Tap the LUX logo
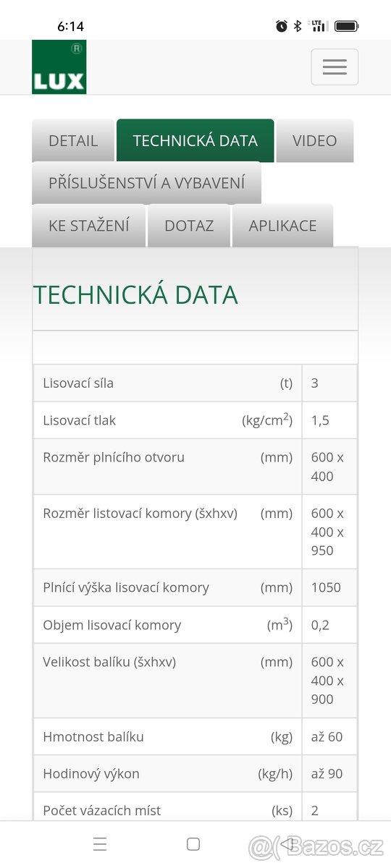Image resolution: width=391 pixels, height=868 pixels. tap(59, 67)
